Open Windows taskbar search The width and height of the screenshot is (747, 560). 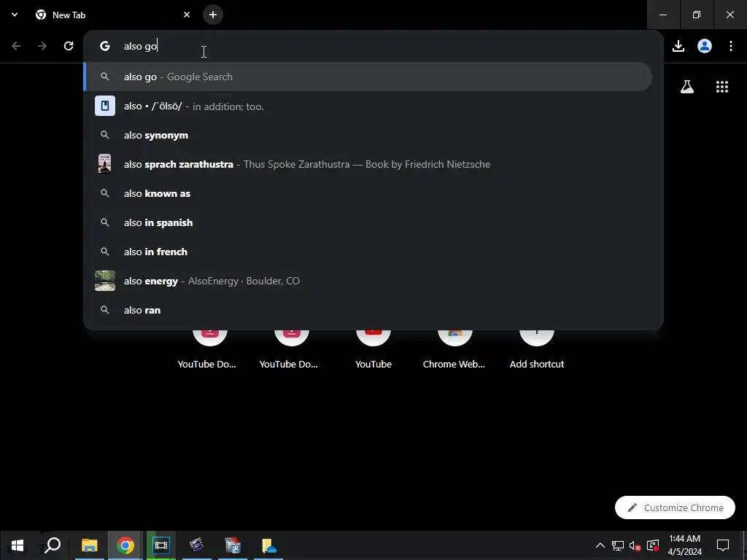tap(53, 545)
